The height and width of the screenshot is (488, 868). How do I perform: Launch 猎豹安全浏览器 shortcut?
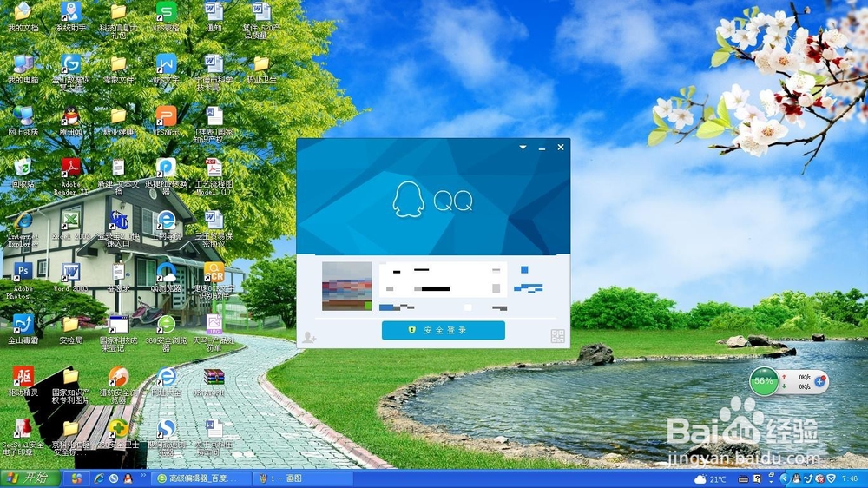[118, 385]
